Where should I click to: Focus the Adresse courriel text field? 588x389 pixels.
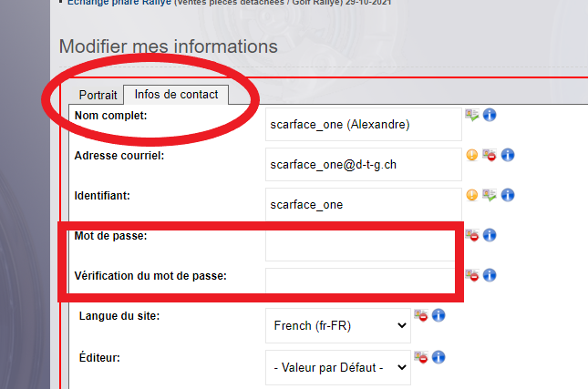[x=364, y=164]
